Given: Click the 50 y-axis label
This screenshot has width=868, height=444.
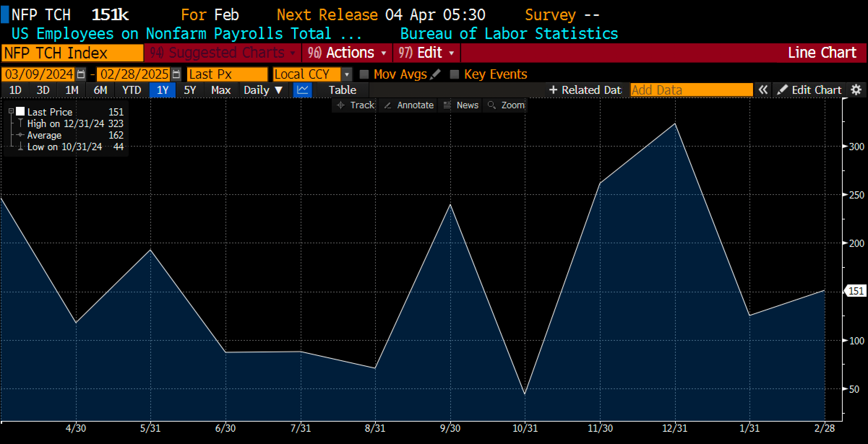Looking at the screenshot, I should coord(854,389).
